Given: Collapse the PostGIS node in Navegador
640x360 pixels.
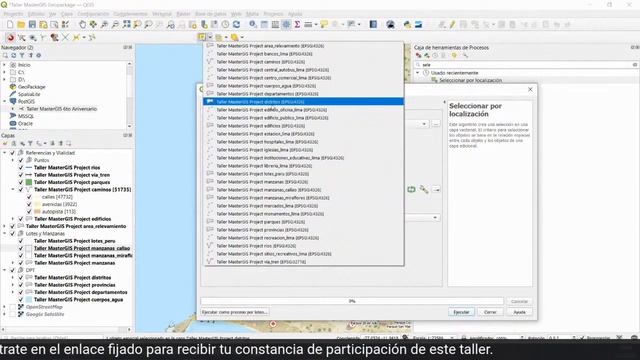Looking at the screenshot, I should click(x=5, y=101).
